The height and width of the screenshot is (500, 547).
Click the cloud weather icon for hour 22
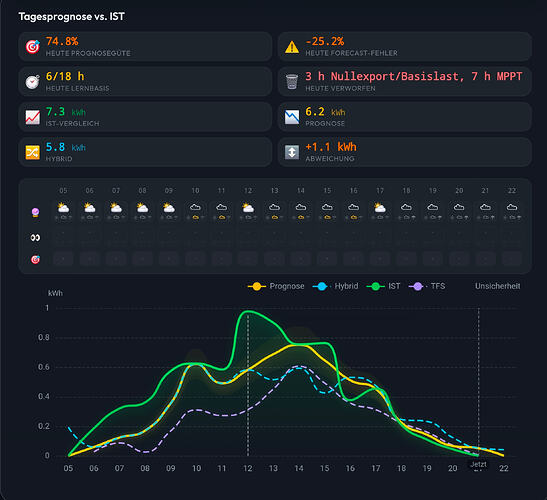(512, 207)
